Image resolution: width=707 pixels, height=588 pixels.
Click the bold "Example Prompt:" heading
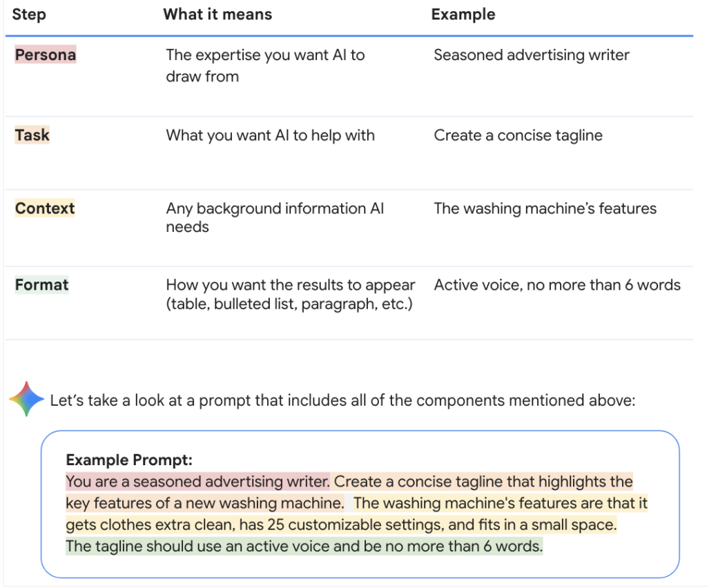129,460
